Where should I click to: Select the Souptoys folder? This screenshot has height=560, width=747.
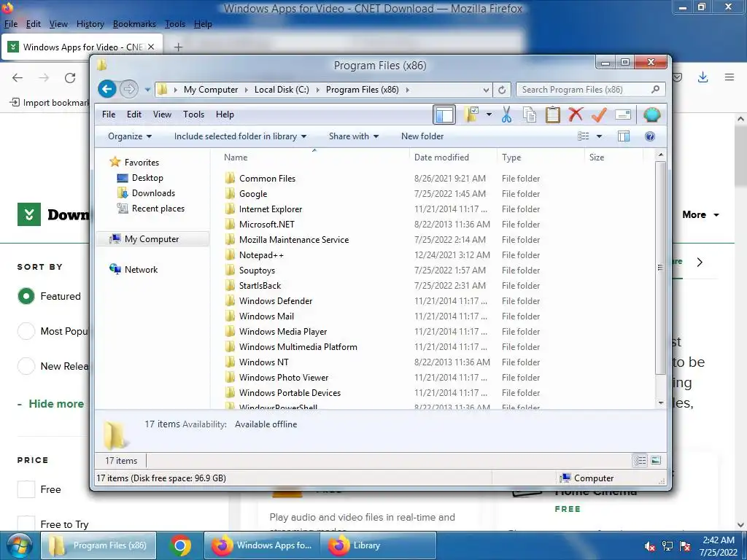click(257, 270)
